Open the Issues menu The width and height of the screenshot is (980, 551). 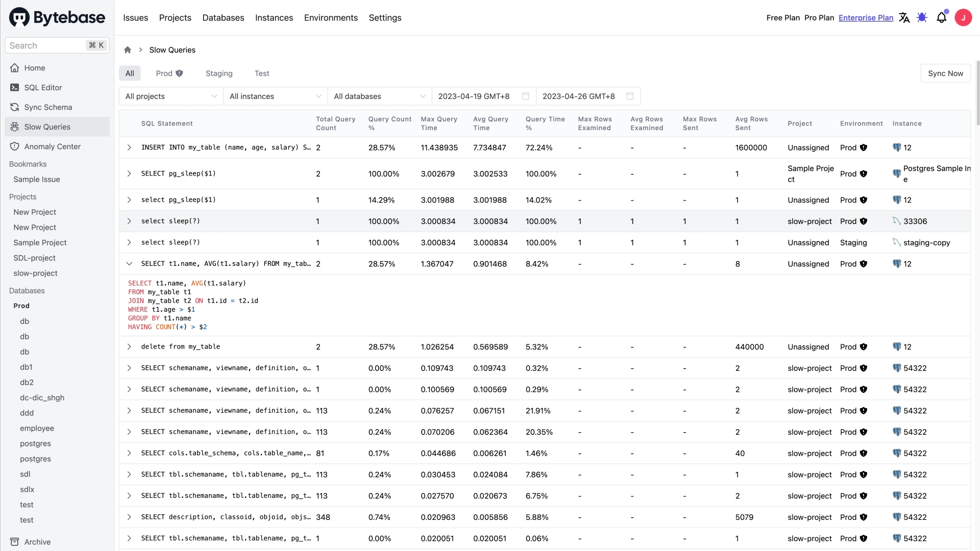136,18
